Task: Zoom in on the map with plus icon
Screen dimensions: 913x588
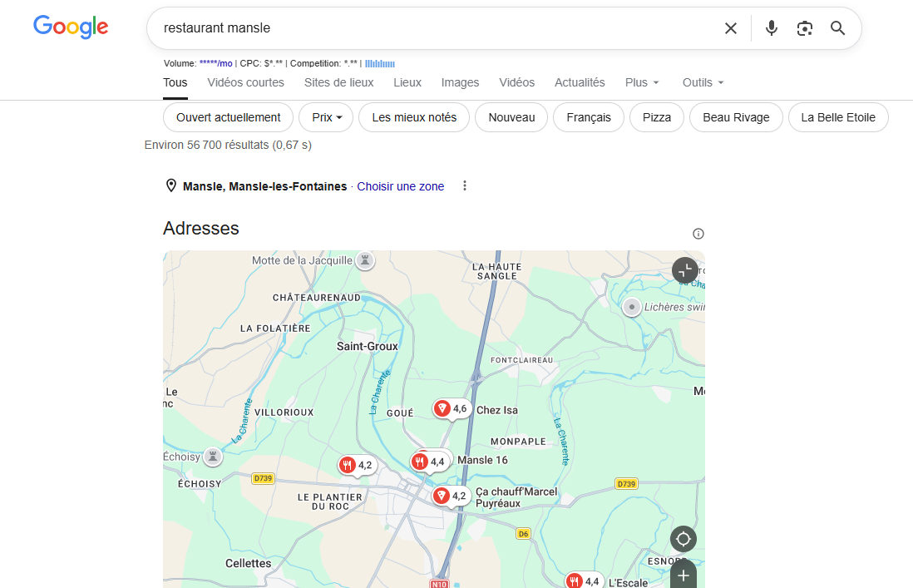Action: coord(684,575)
